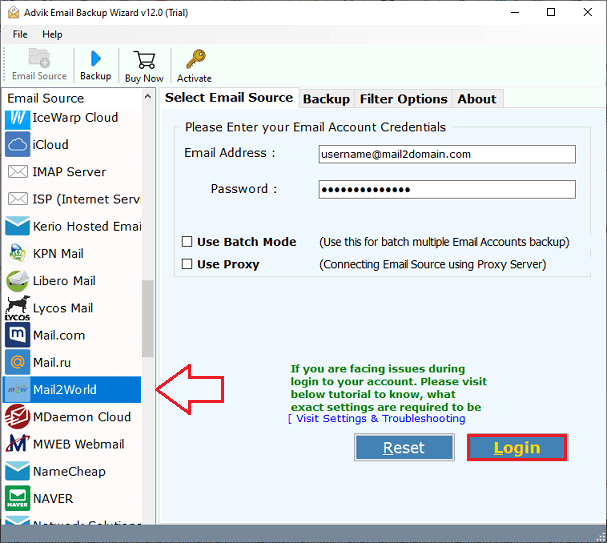This screenshot has width=607, height=543.
Task: Select 'Mail.com' list entry text
Action: click(59, 335)
